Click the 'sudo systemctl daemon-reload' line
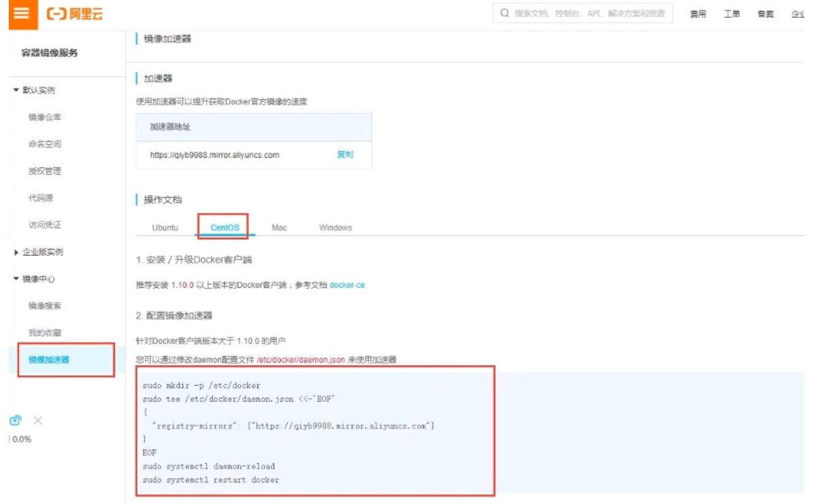 tap(209, 466)
